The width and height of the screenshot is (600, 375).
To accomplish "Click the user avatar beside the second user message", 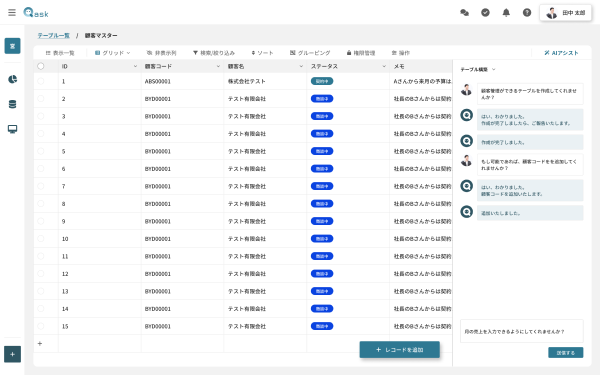I will (x=466, y=160).
